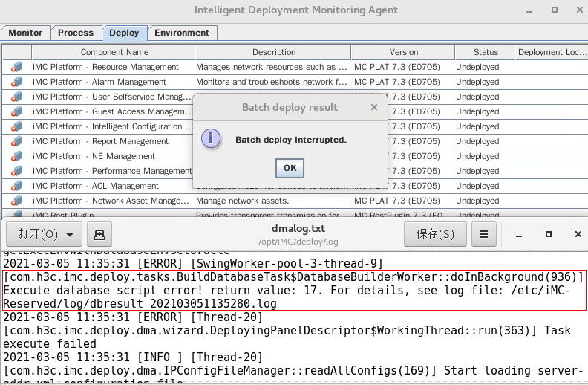Screen dimensions: 588x385
Task: Click 'Execute database script error' log line
Action: click(287, 297)
